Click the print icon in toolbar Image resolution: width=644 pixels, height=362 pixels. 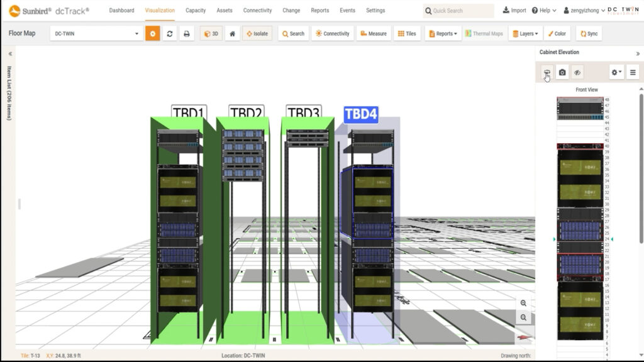point(186,34)
